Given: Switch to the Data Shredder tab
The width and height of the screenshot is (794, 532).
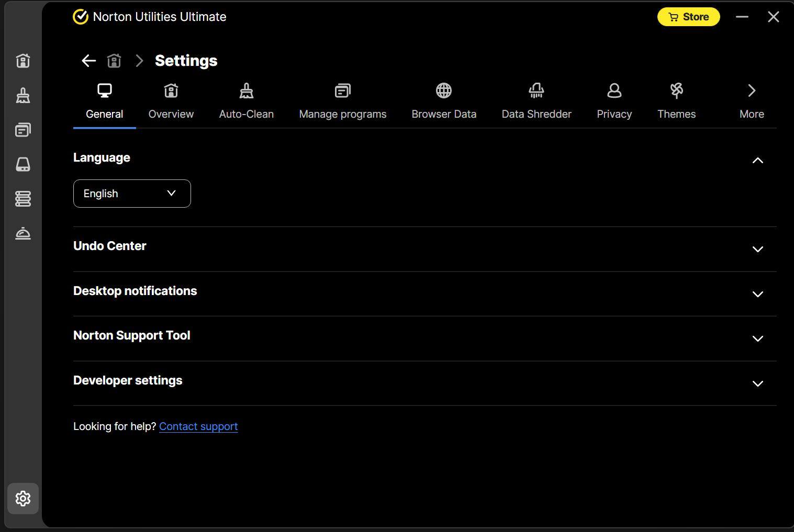Looking at the screenshot, I should coord(536,101).
